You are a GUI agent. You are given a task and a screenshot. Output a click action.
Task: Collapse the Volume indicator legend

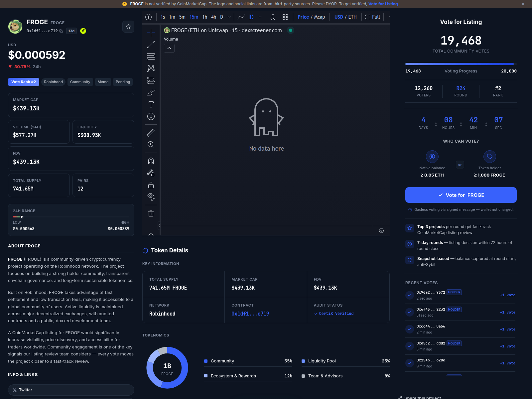pos(169,48)
